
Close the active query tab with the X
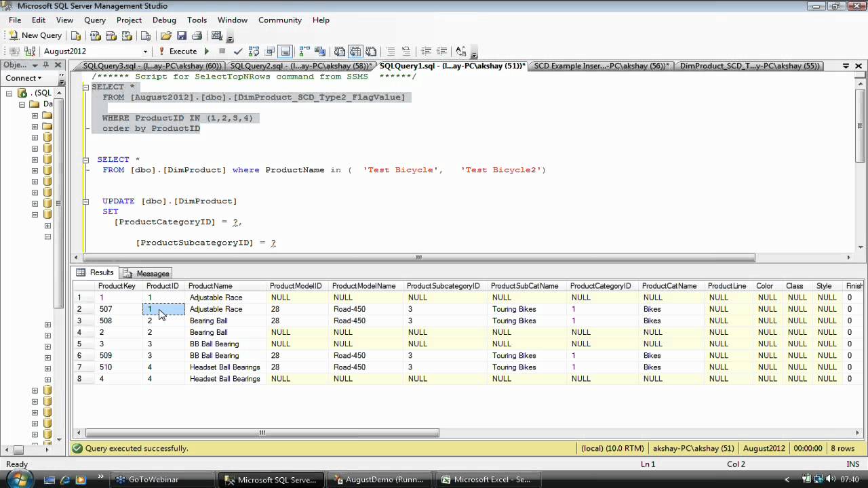[x=859, y=66]
